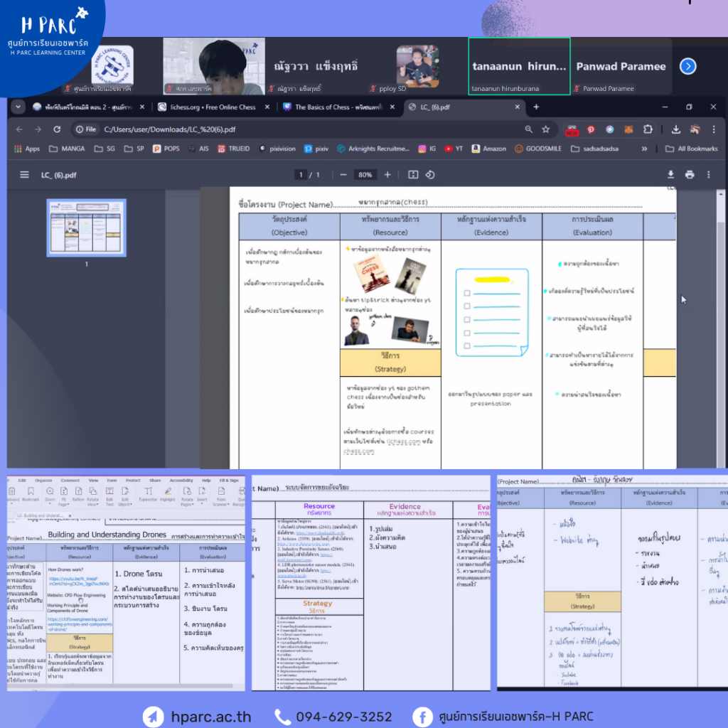Open the All Bookmarks folder
The image size is (728, 728).
691,149
